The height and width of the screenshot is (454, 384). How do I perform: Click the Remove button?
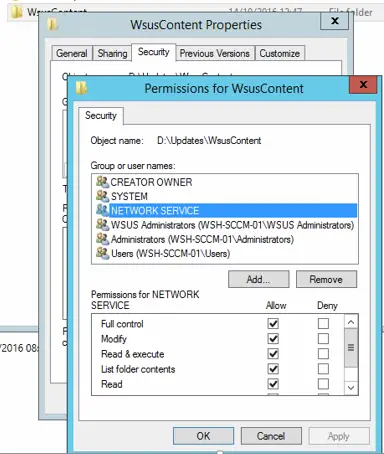coord(326,279)
